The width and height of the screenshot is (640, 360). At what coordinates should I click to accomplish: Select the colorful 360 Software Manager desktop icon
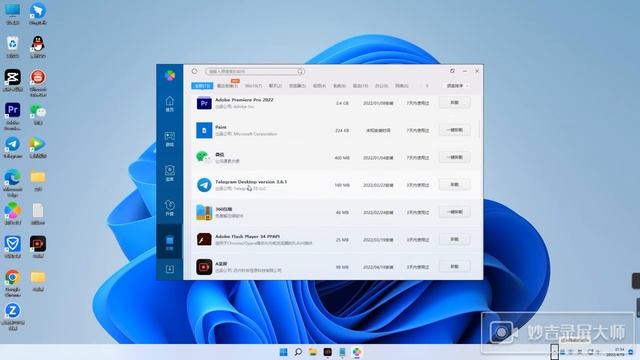13,213
